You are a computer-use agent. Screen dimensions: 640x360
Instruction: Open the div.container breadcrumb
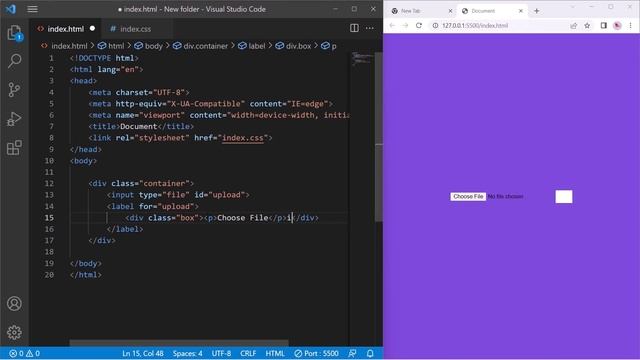[x=200, y=46]
